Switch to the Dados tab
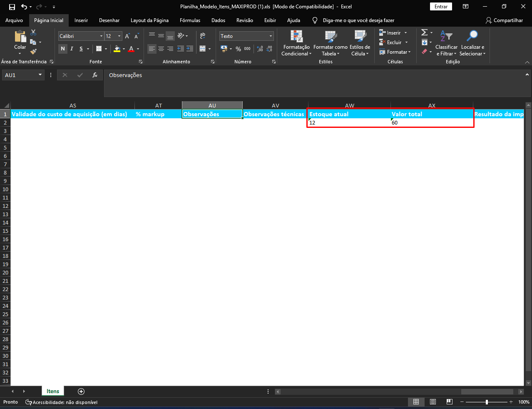Screen dimensions: 532x409 [218, 20]
